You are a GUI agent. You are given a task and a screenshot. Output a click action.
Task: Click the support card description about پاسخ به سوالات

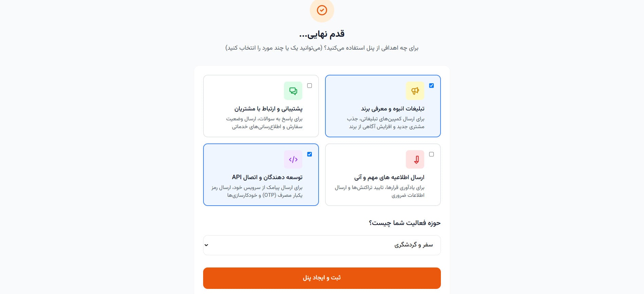[265, 123]
